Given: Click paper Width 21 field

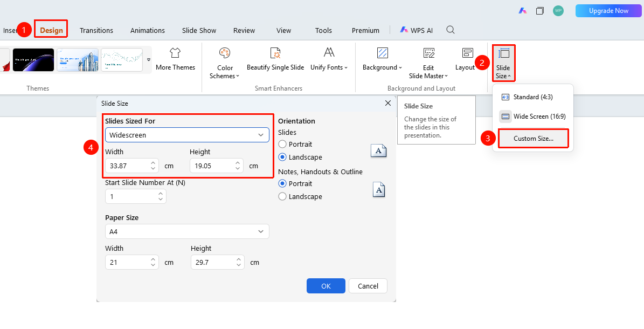Looking at the screenshot, I should tap(132, 262).
